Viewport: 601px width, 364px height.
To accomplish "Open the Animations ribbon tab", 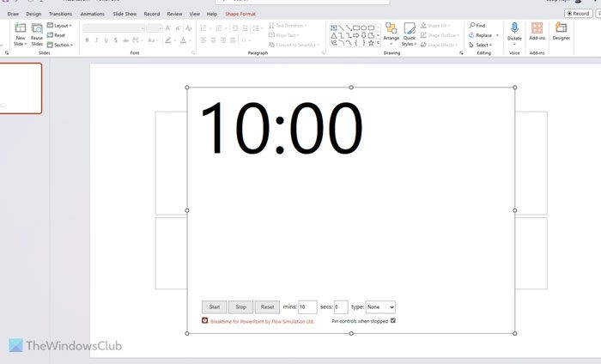I will 93,14.
